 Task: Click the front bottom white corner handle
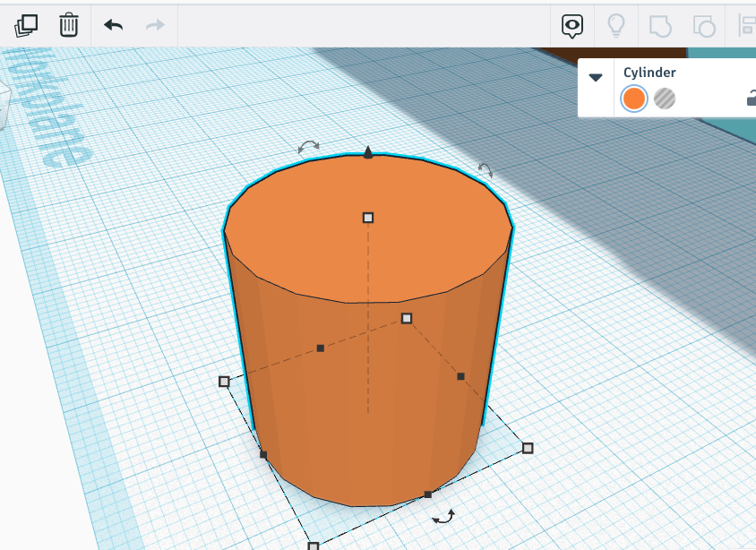pyautogui.click(x=313, y=546)
